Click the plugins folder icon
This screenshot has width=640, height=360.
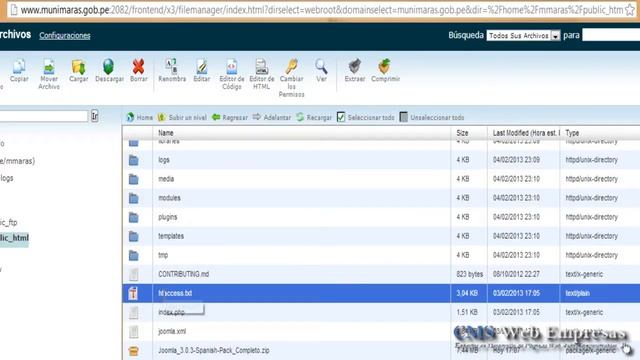coord(133,217)
